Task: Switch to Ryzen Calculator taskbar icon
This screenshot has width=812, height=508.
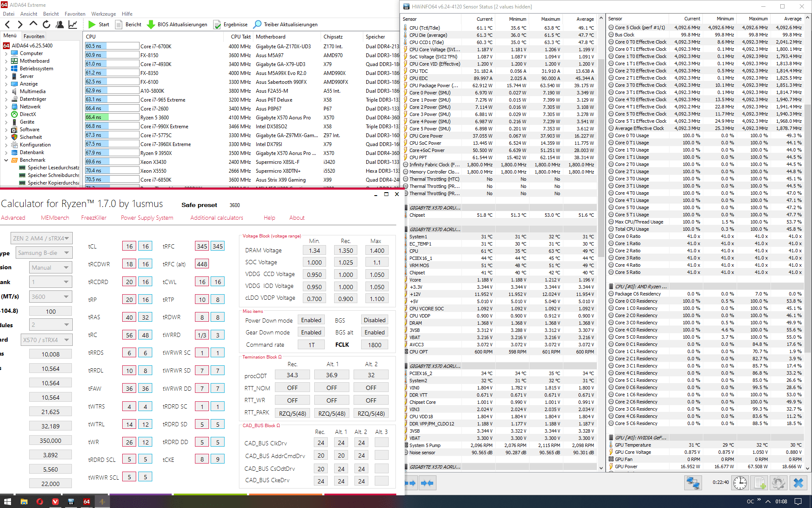Action: [x=102, y=501]
